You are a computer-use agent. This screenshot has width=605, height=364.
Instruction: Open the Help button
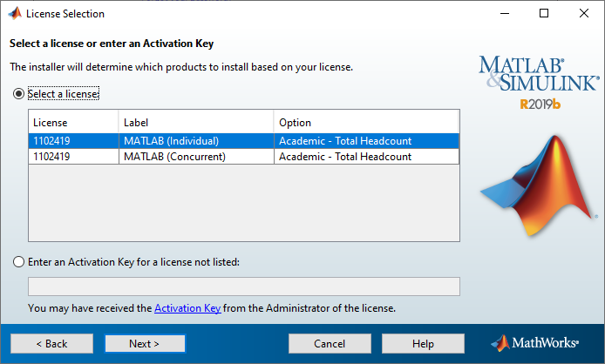point(423,343)
